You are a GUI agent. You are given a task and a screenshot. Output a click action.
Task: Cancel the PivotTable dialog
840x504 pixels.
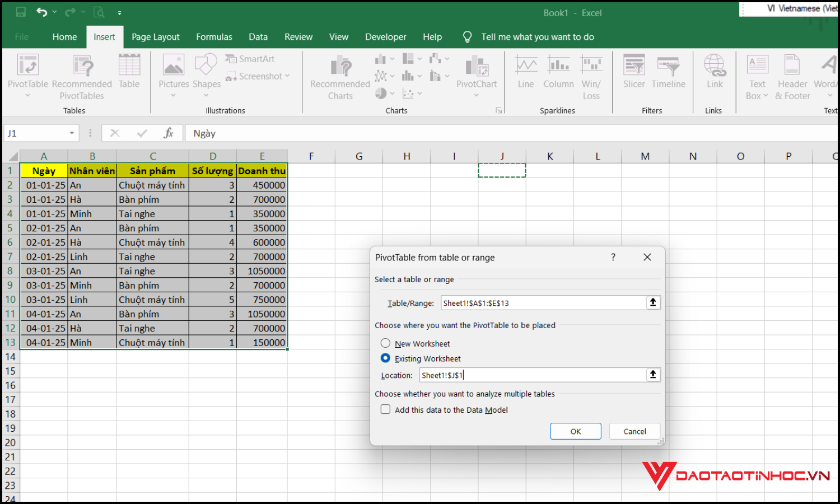pyautogui.click(x=634, y=431)
